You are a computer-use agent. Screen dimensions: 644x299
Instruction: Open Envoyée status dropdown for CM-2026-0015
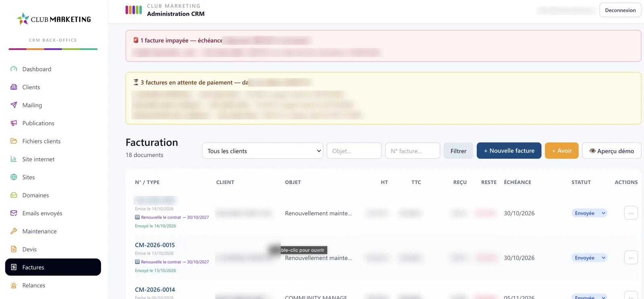589,258
